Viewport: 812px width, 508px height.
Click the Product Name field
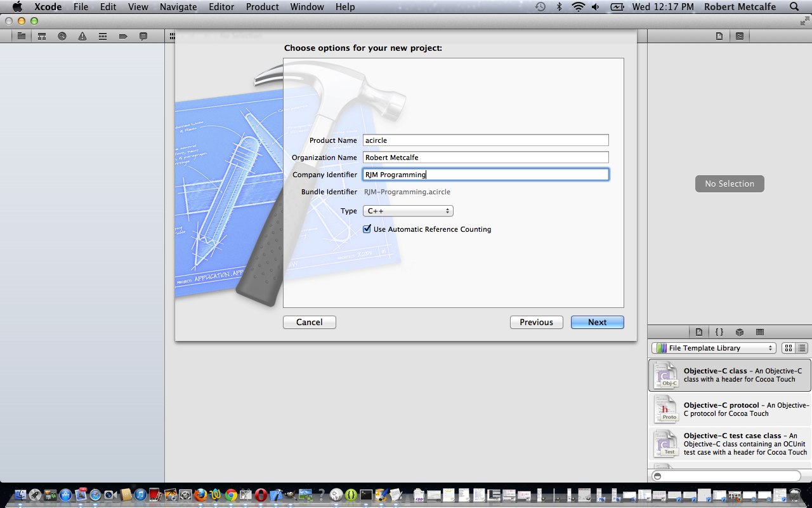click(485, 140)
